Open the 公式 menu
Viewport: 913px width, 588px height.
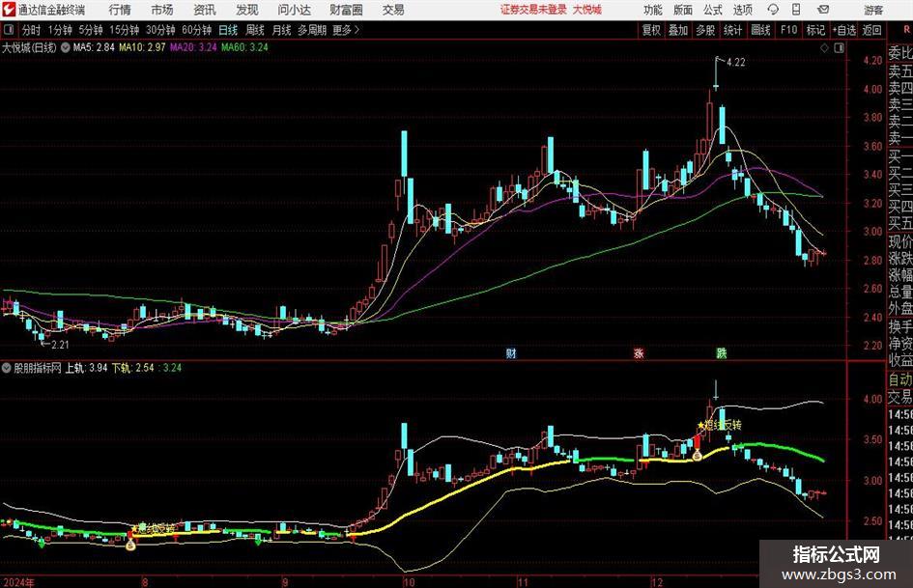point(713,10)
